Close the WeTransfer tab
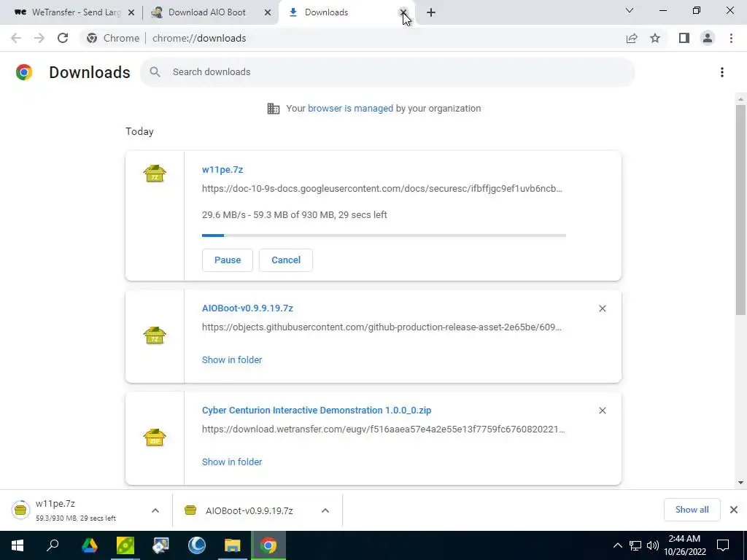 click(131, 12)
